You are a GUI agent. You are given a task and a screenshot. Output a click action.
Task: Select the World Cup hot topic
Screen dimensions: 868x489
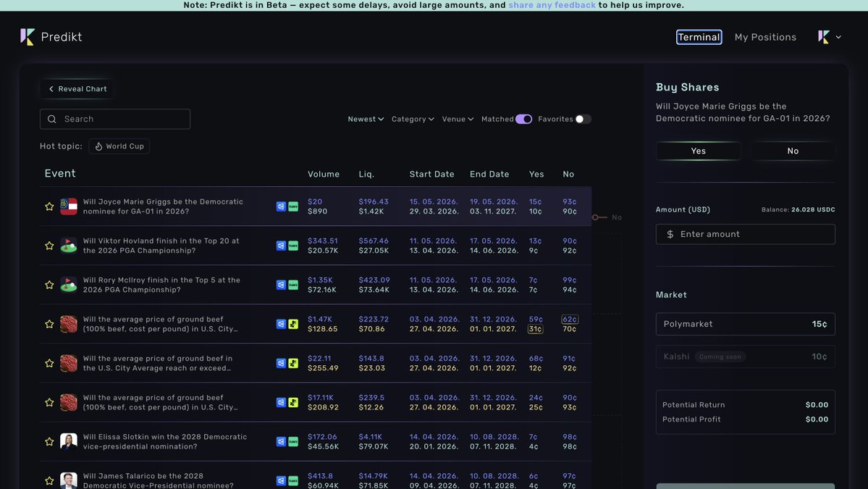[x=119, y=146]
